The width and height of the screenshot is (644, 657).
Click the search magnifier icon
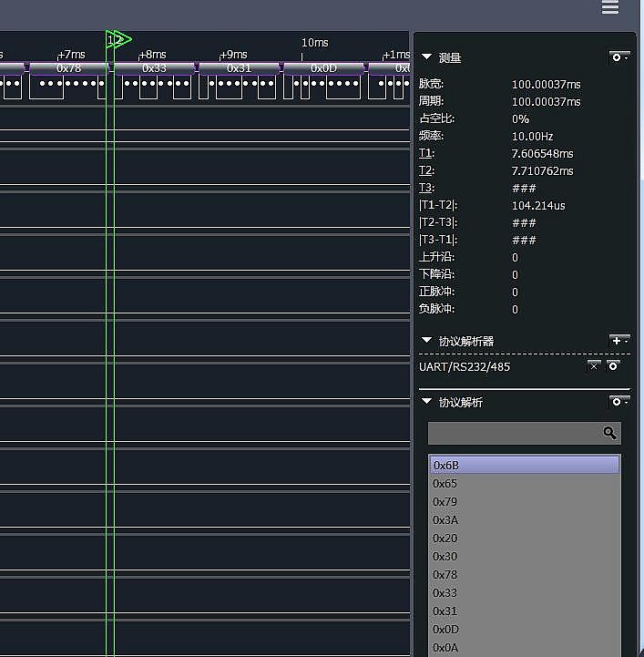tap(609, 434)
